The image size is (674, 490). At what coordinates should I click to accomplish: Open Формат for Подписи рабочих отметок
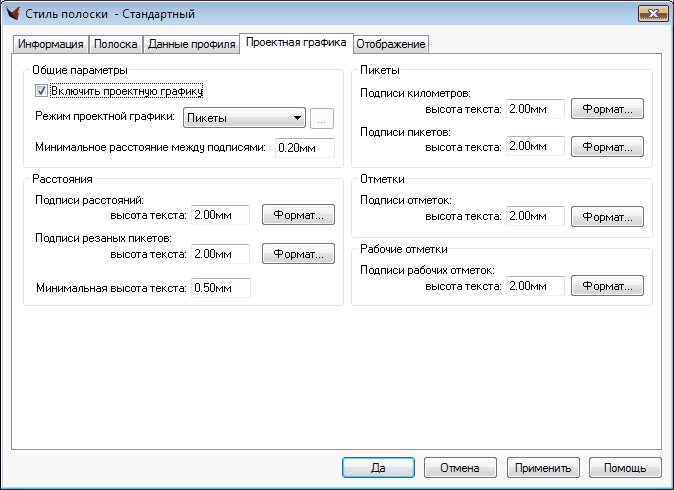click(x=607, y=286)
